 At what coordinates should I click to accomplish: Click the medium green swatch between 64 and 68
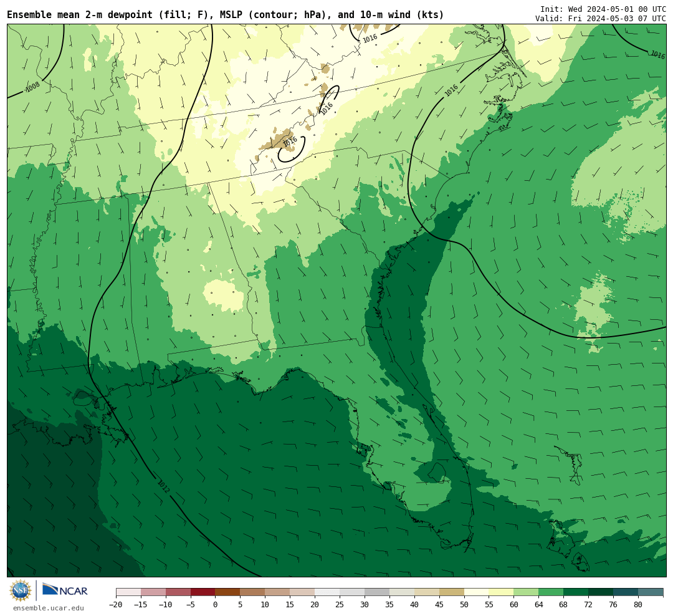[551, 592]
